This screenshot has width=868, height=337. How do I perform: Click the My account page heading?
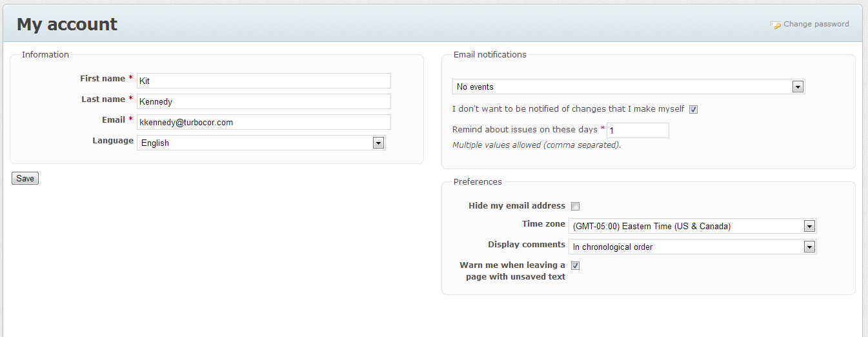click(67, 24)
